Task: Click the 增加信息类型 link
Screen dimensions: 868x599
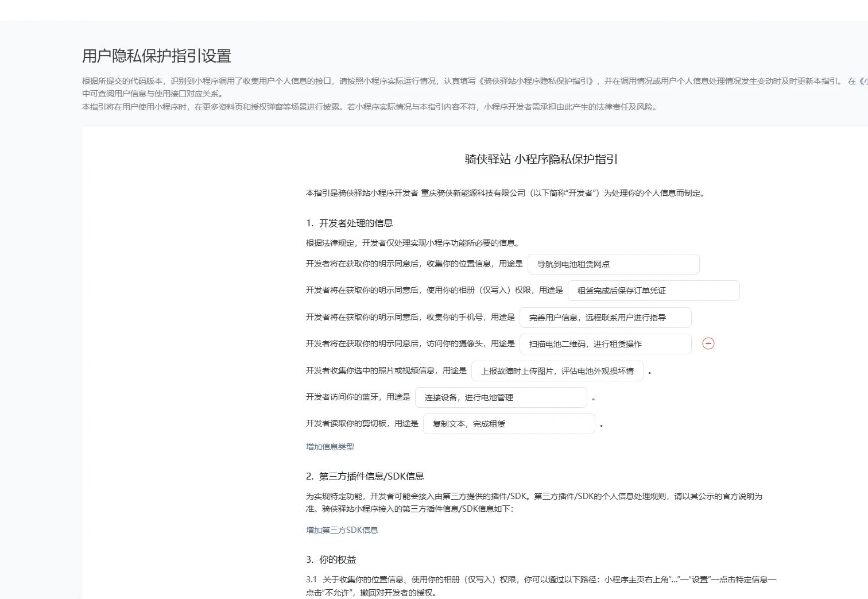Action: click(330, 447)
